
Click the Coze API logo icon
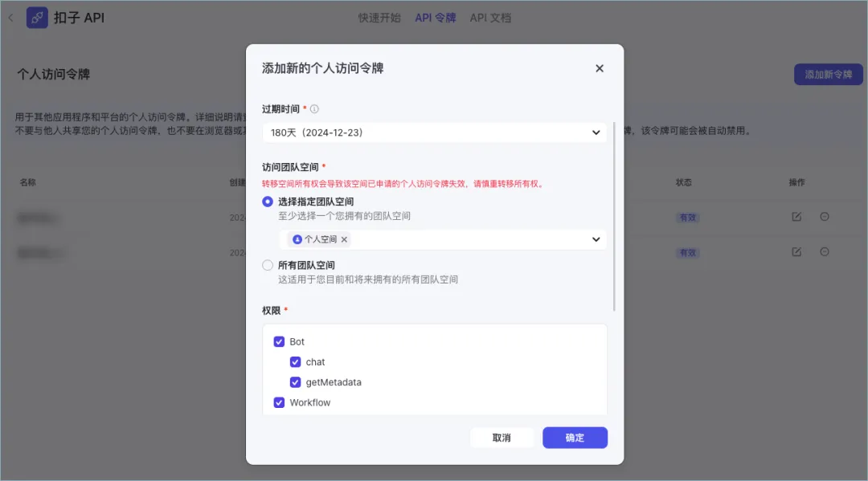coord(37,18)
